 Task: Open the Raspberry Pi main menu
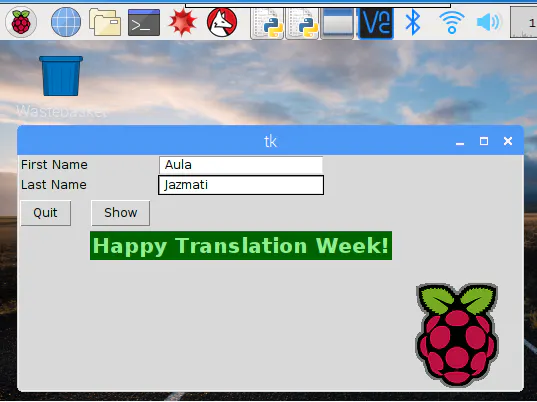pos(21,22)
